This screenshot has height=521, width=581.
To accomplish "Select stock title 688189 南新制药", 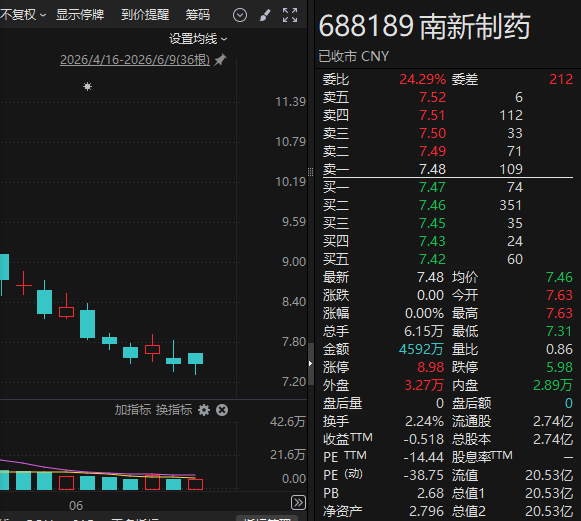I will click(x=424, y=26).
